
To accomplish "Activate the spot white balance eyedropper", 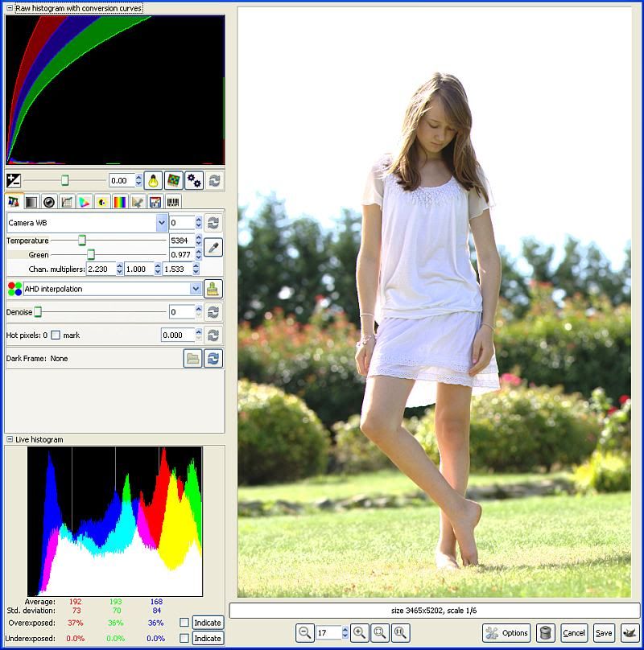I will [212, 247].
